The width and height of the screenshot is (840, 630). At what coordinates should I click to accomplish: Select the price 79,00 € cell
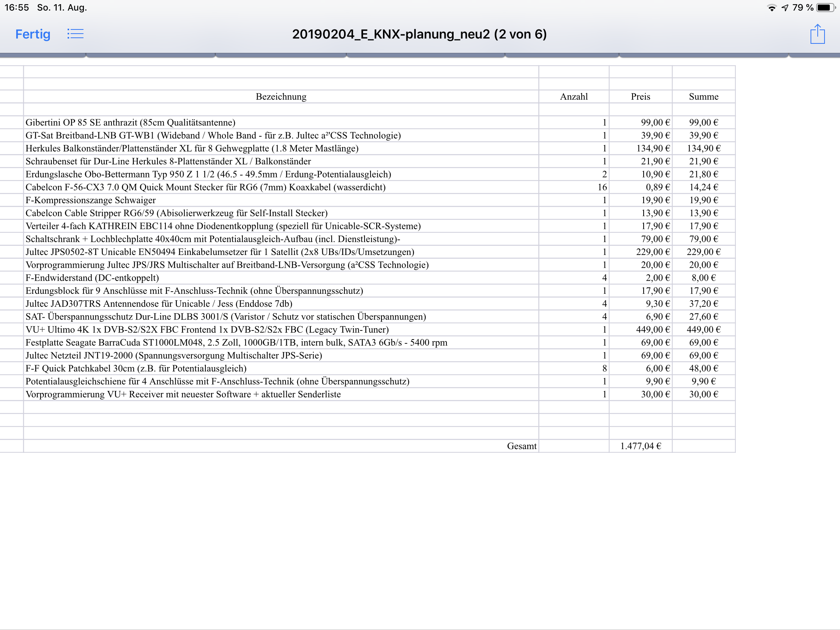(x=641, y=239)
